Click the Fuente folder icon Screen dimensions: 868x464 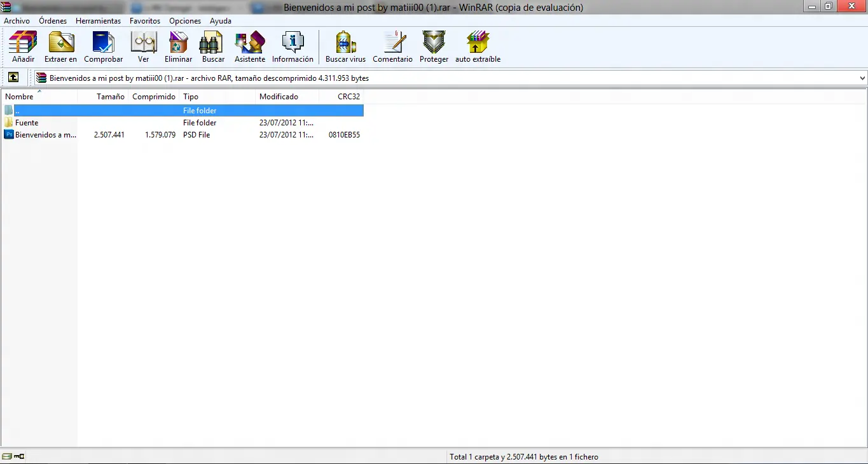click(x=9, y=122)
